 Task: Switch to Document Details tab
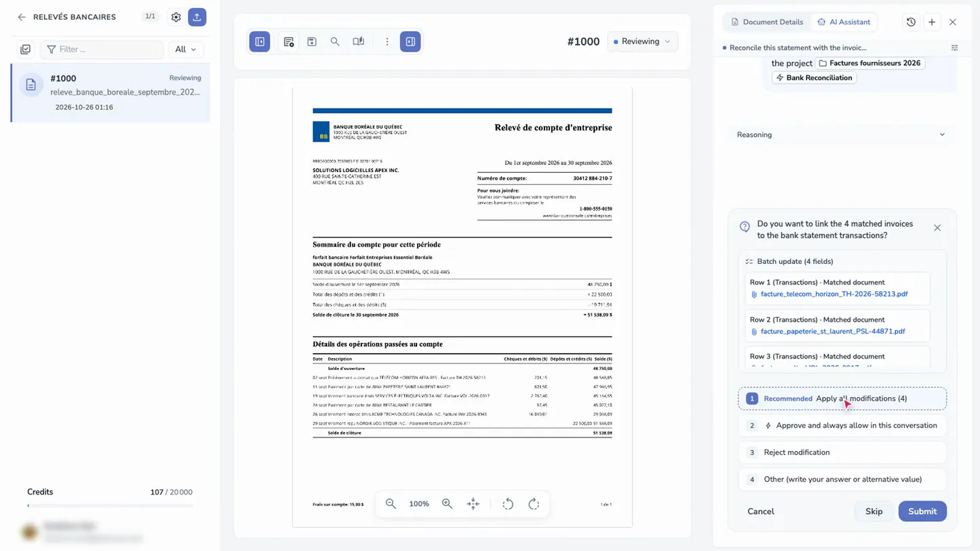[x=767, y=22]
